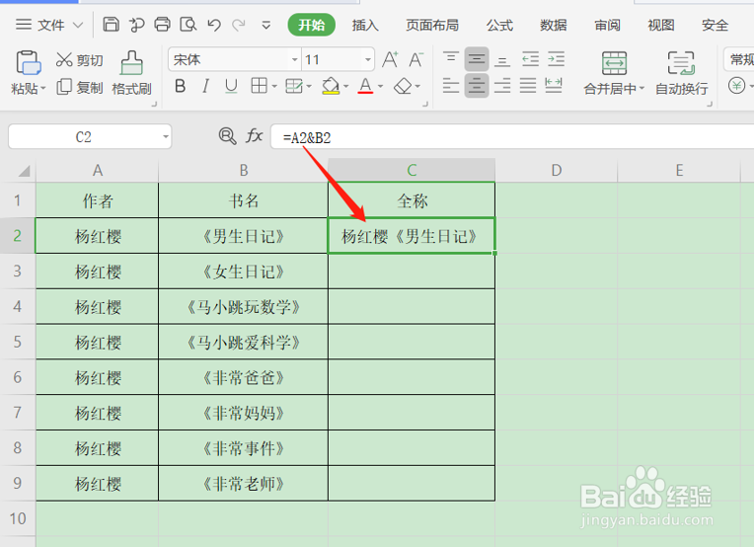
Task: Toggle Bold formatting
Action: tap(181, 86)
